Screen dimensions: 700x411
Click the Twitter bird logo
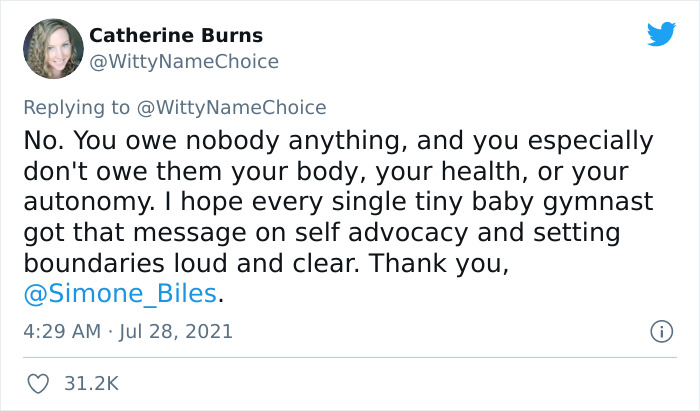pyautogui.click(x=661, y=35)
